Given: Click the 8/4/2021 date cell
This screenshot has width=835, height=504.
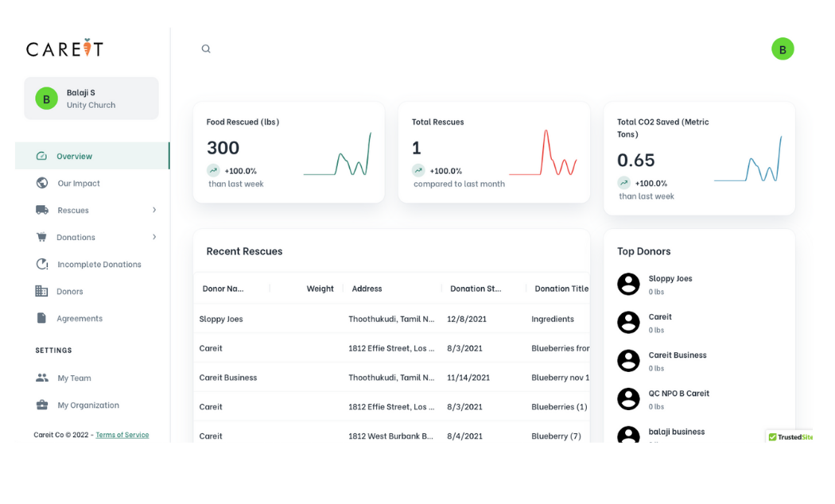Looking at the screenshot, I should click(x=465, y=436).
